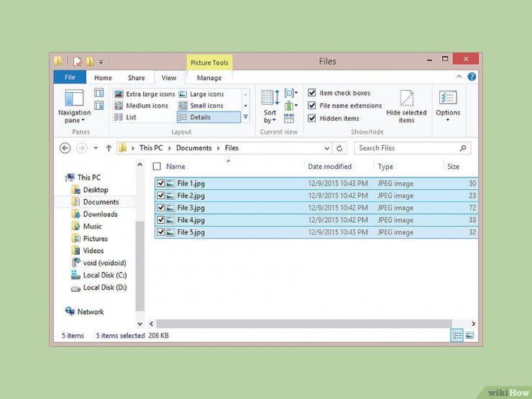The height and width of the screenshot is (399, 532).
Task: Click Documents in the address bar
Action: point(193,148)
